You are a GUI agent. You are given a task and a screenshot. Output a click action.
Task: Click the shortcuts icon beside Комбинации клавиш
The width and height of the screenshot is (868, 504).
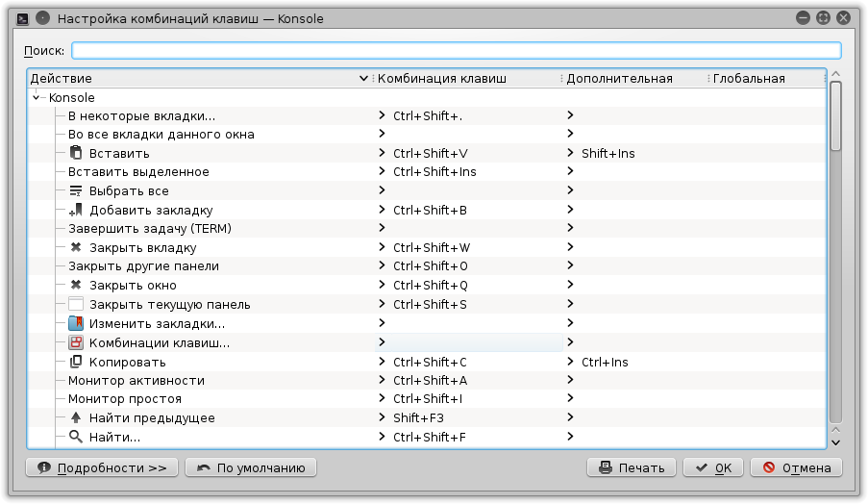point(76,342)
